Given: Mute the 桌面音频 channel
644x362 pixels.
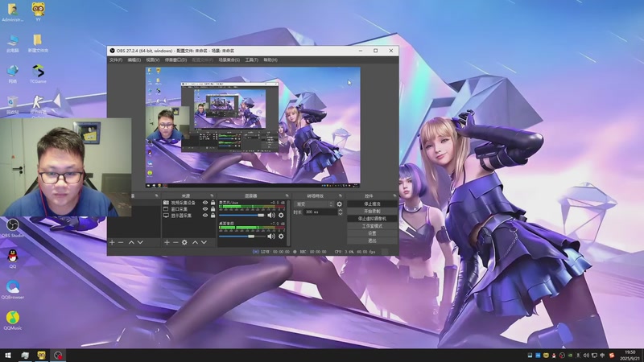Looking at the screenshot, I should click(271, 237).
